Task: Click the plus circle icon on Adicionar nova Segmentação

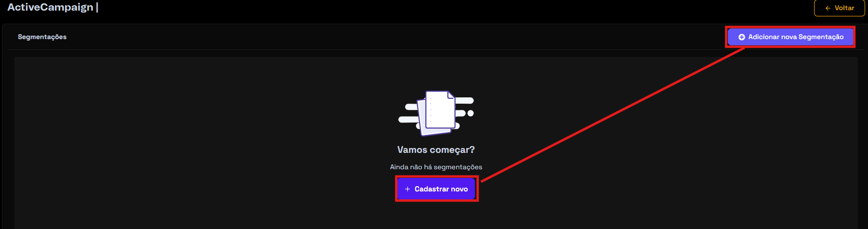Action: click(x=742, y=37)
